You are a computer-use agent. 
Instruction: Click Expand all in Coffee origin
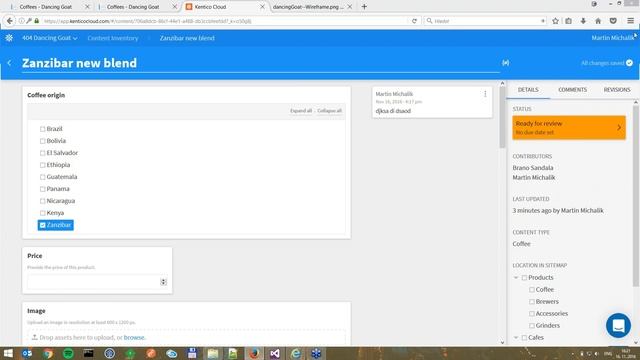coord(301,111)
